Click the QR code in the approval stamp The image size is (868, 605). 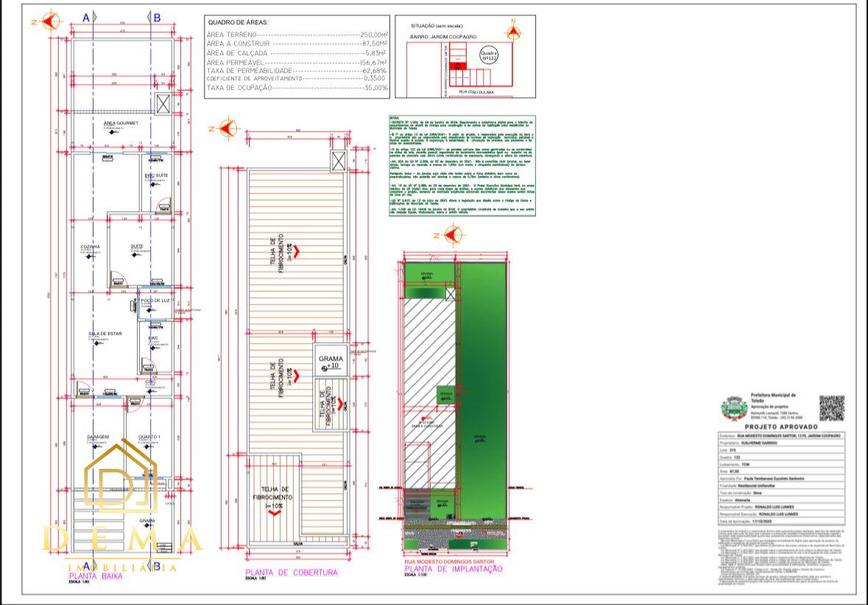[832, 408]
